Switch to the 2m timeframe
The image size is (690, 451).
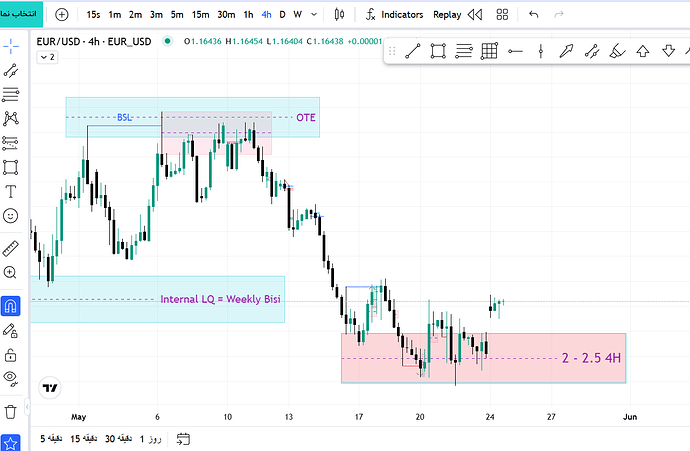(136, 15)
